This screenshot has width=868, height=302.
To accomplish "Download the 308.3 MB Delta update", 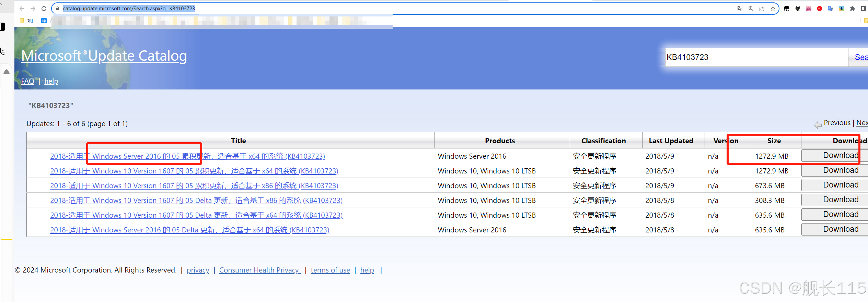I will tap(835, 200).
